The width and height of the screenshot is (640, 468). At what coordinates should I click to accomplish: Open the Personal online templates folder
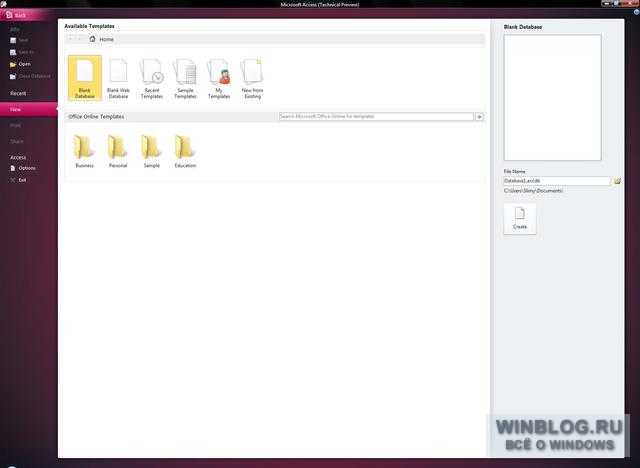pos(118,151)
